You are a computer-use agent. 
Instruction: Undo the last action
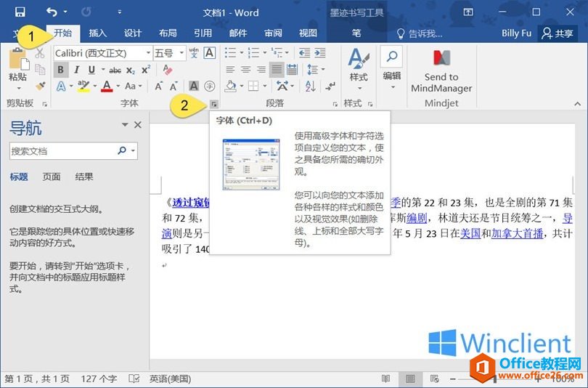coord(52,12)
